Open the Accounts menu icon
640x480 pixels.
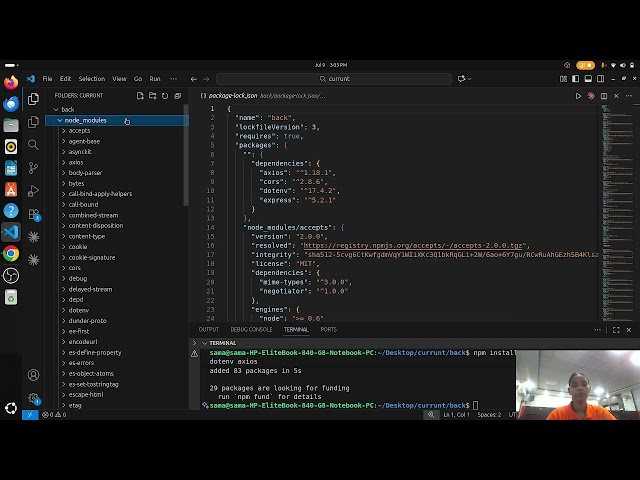coord(33,375)
